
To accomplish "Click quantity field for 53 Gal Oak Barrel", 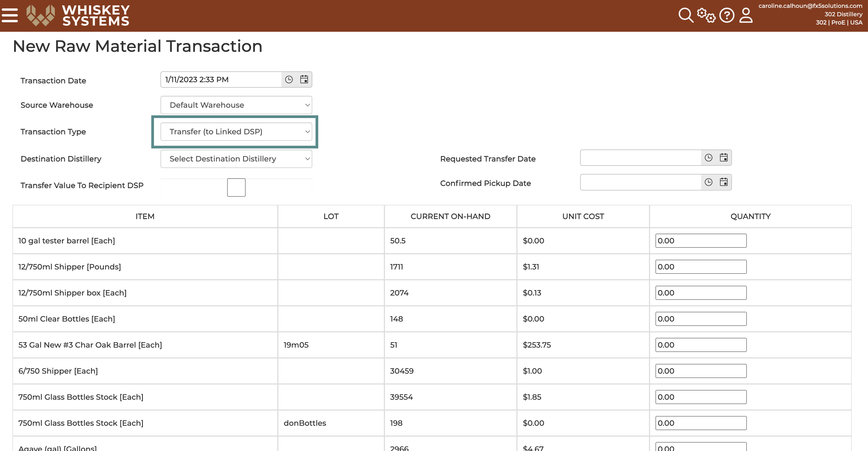I will click(701, 345).
